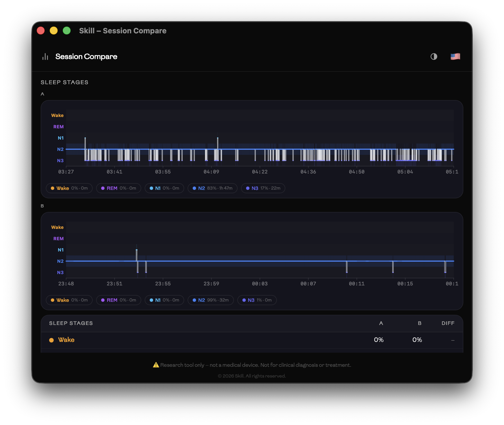This screenshot has width=504, height=425.
Task: Click the SLEEP STAGES section heading
Action: [x=64, y=82]
